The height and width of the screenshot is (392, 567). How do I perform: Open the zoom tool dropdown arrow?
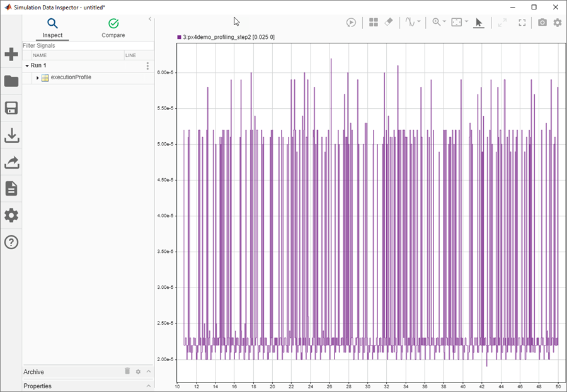click(x=445, y=22)
